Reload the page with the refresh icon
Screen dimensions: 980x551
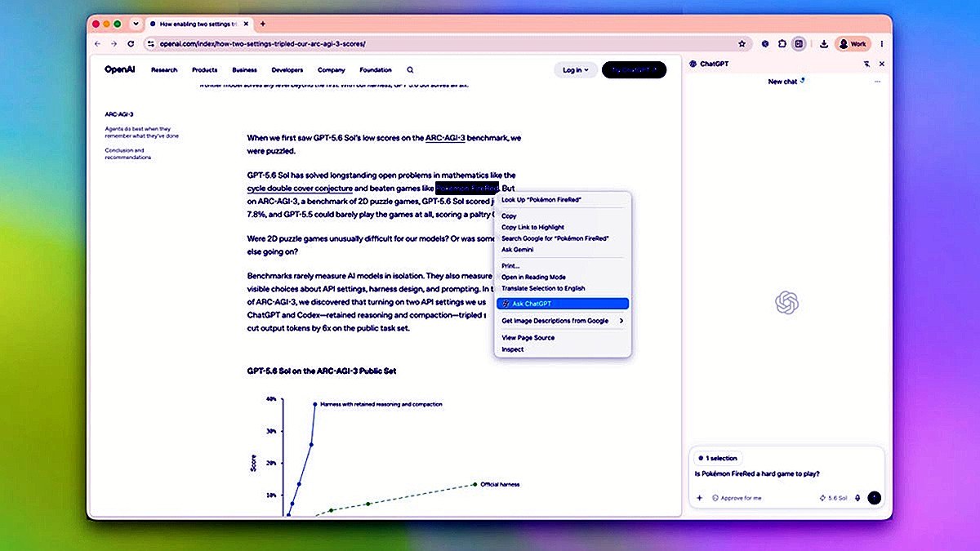click(x=131, y=43)
